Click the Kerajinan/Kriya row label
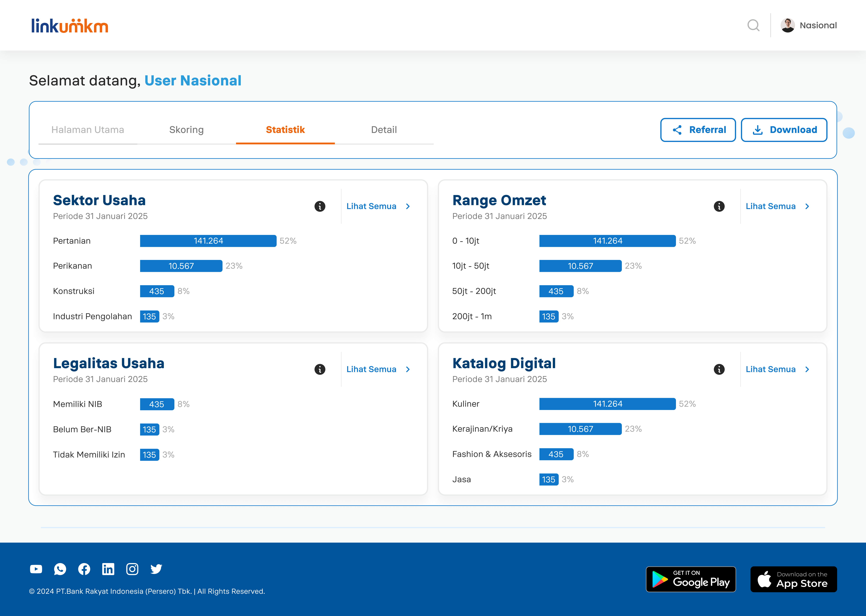This screenshot has width=866, height=616. pos(482,429)
